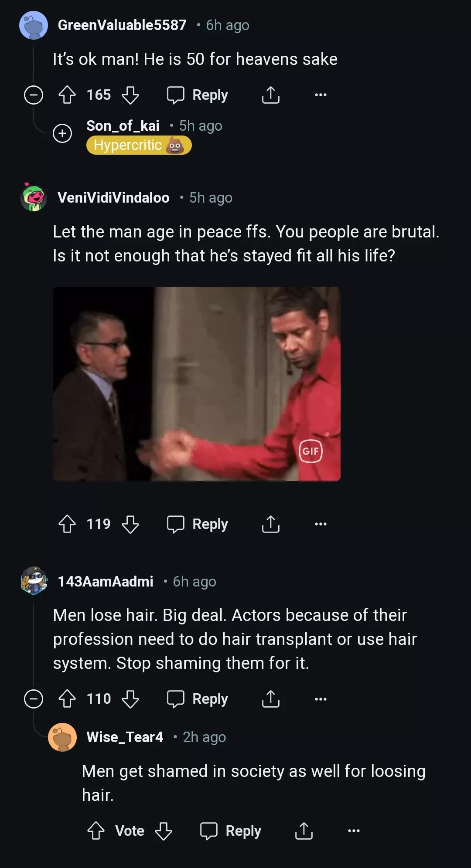Screen dimensions: 471x868
Task: Open the overflow menu on Wise_Tear4's reply
Action: [x=353, y=831]
